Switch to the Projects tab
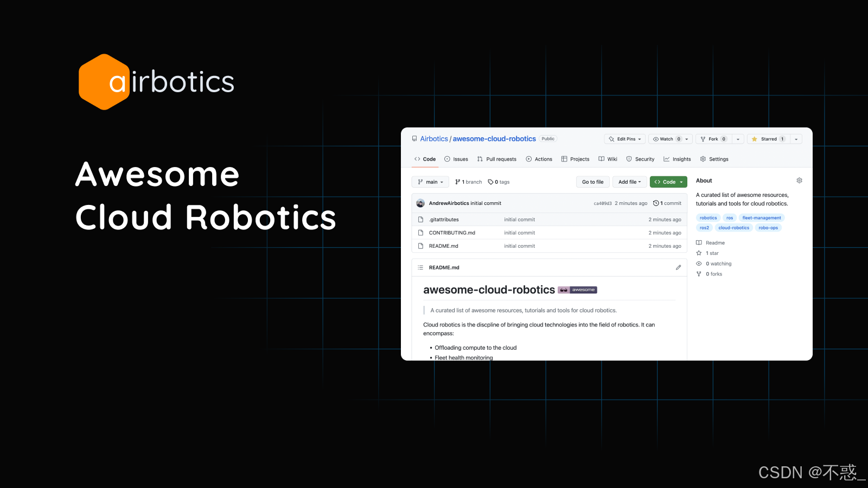This screenshot has height=488, width=868. pos(575,159)
